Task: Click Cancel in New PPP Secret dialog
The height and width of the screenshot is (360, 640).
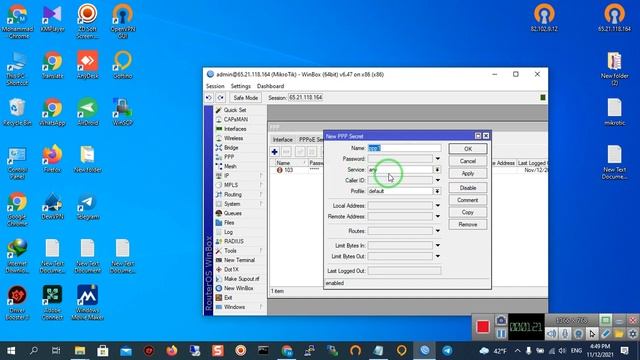Action: point(468,161)
